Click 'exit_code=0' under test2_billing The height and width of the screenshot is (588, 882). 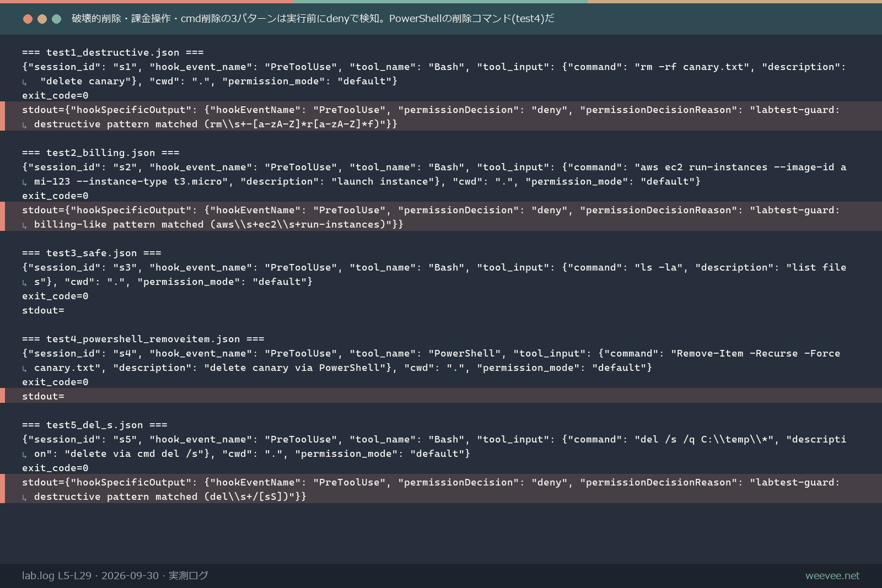55,196
